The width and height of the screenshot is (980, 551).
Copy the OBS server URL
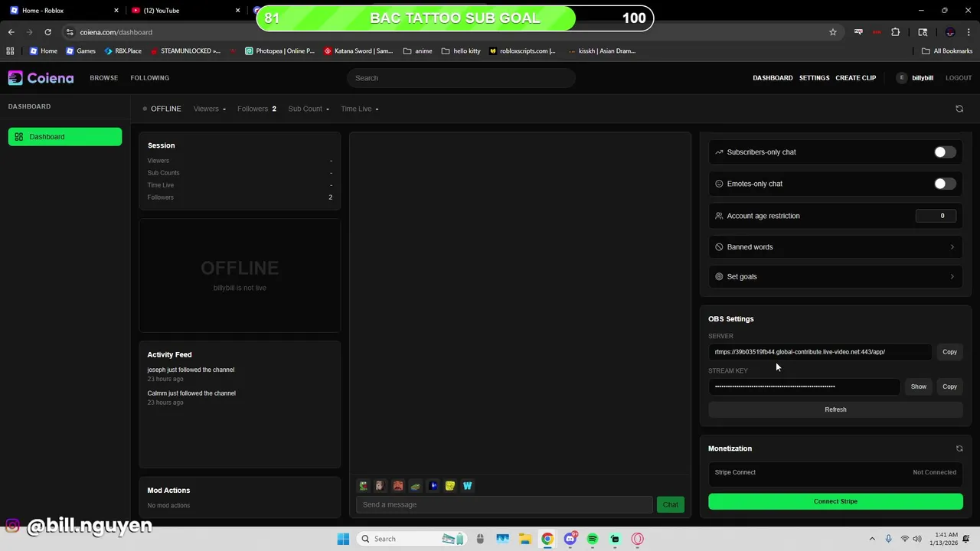click(949, 352)
